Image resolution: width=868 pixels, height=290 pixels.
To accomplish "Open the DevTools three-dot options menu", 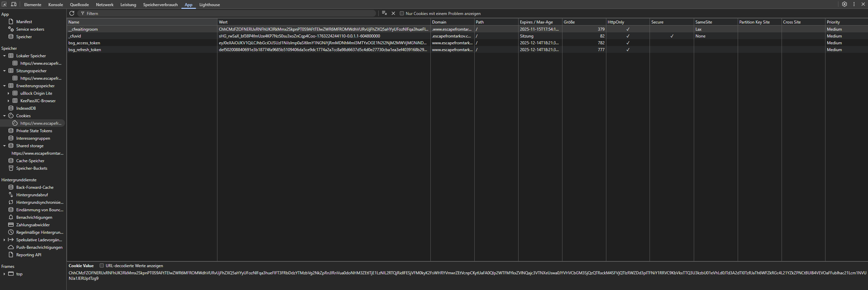I will [x=854, y=4].
